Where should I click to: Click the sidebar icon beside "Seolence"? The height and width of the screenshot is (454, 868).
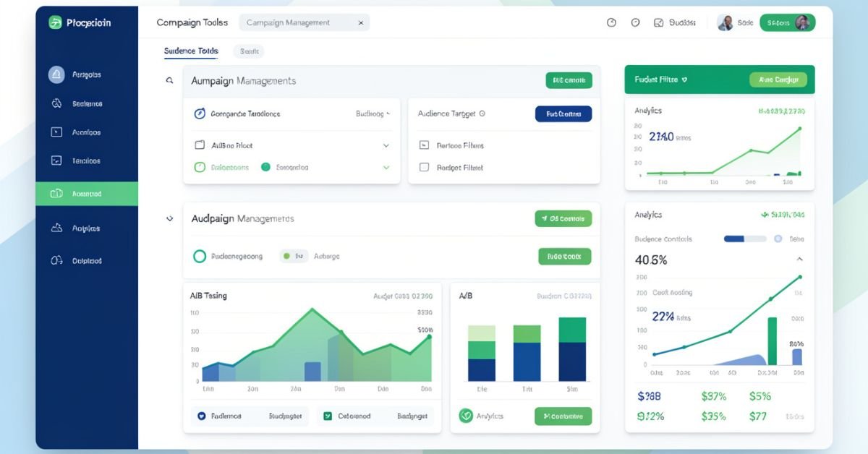tap(56, 103)
